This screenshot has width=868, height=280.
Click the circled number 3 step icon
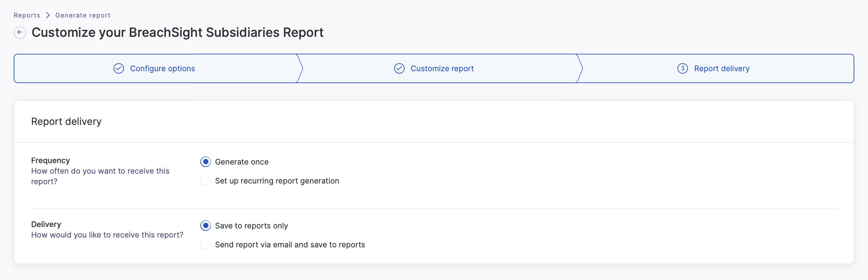[x=682, y=68]
